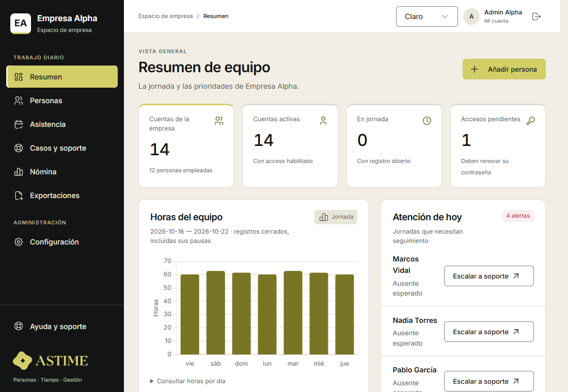Open Configuración under Administración
The width and height of the screenshot is (568, 392).
click(x=62, y=242)
